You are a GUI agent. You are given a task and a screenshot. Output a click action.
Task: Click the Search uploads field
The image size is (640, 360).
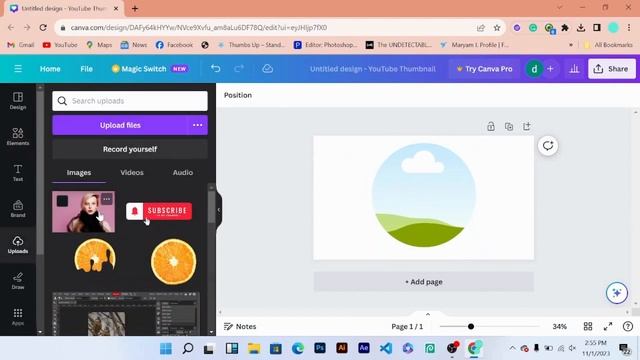click(130, 101)
